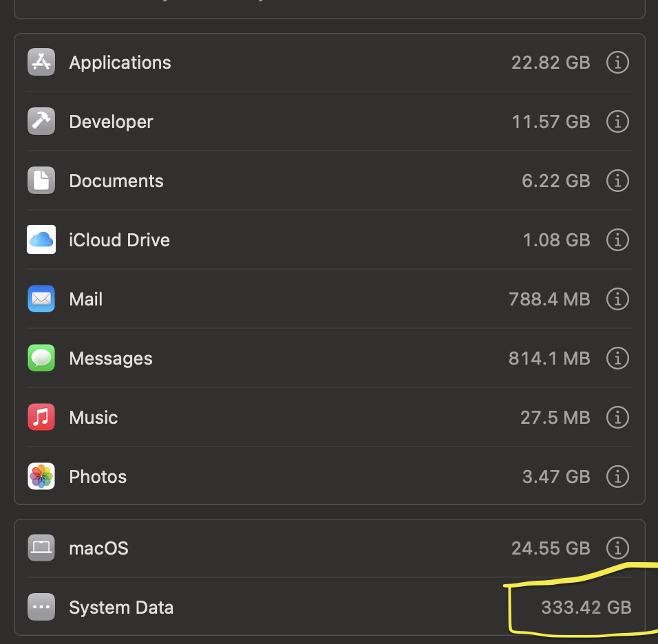Click iCloud Drive info button
The image size is (658, 644).
(617, 240)
